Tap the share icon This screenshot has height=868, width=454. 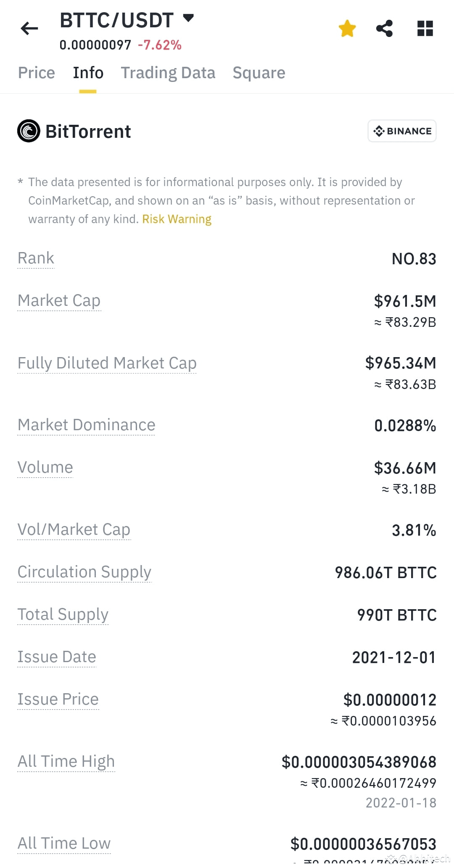tap(384, 29)
